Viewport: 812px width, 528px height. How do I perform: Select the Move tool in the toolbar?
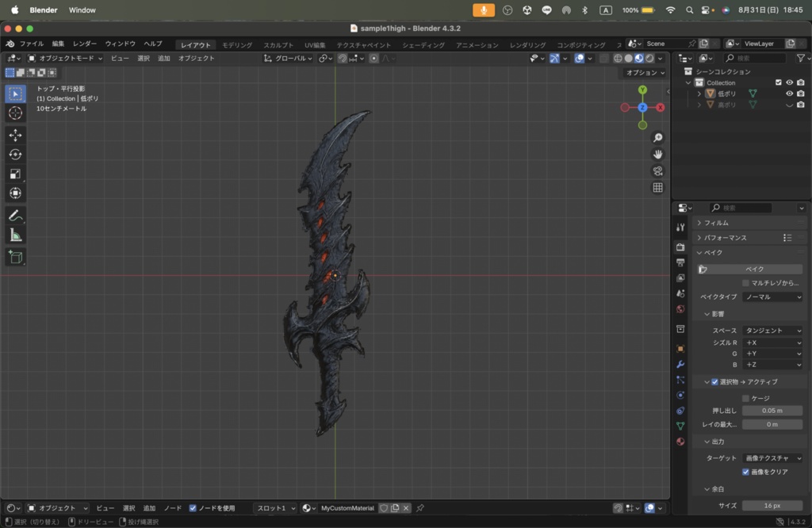tap(15, 135)
